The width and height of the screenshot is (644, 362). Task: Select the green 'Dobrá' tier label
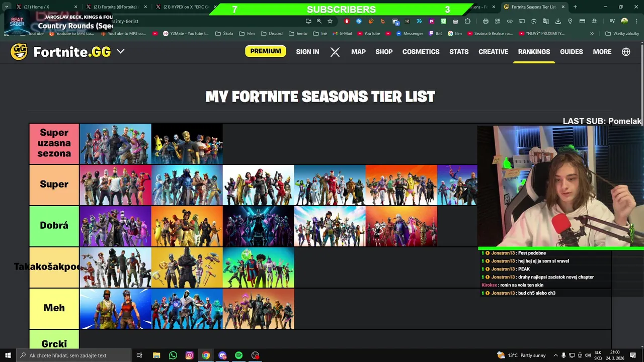point(54,226)
